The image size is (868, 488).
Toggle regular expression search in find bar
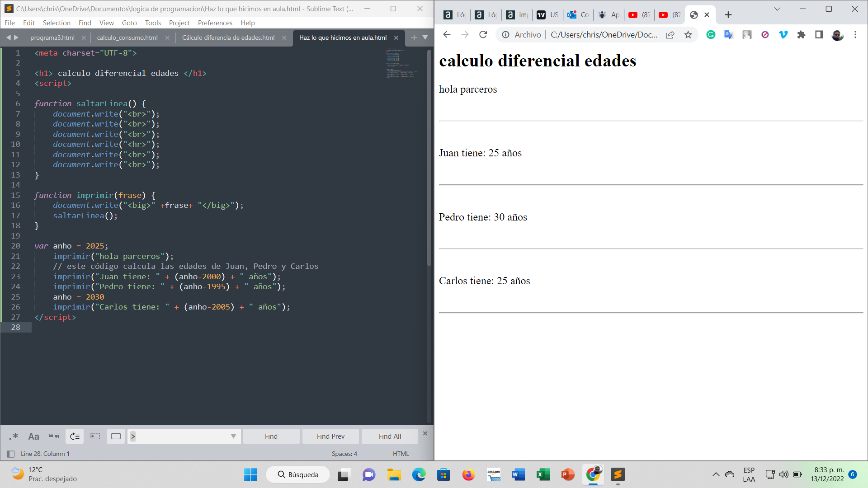point(14,436)
